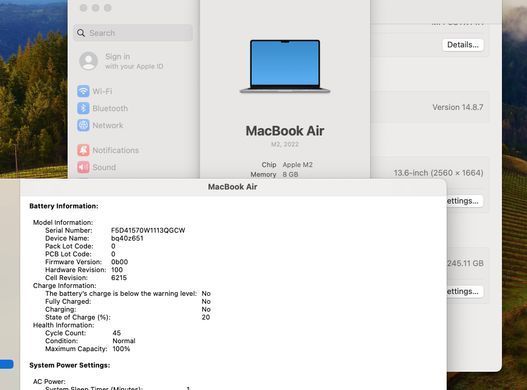
Task: Select Condition value Normal
Action: tap(124, 341)
